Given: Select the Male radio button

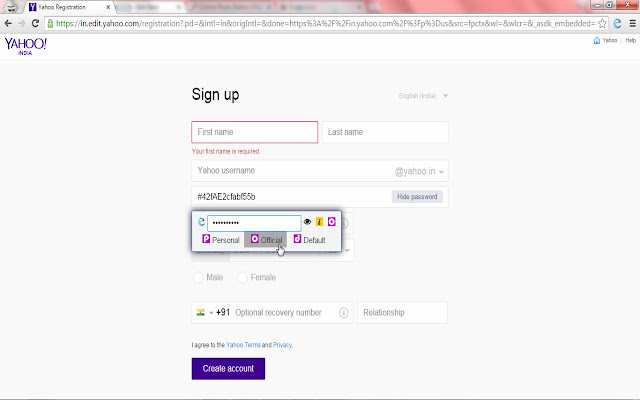Looking at the screenshot, I should (198, 278).
